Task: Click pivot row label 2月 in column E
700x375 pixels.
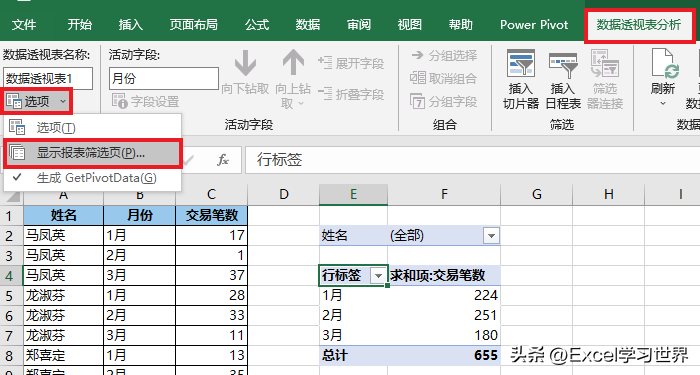Action: [353, 316]
